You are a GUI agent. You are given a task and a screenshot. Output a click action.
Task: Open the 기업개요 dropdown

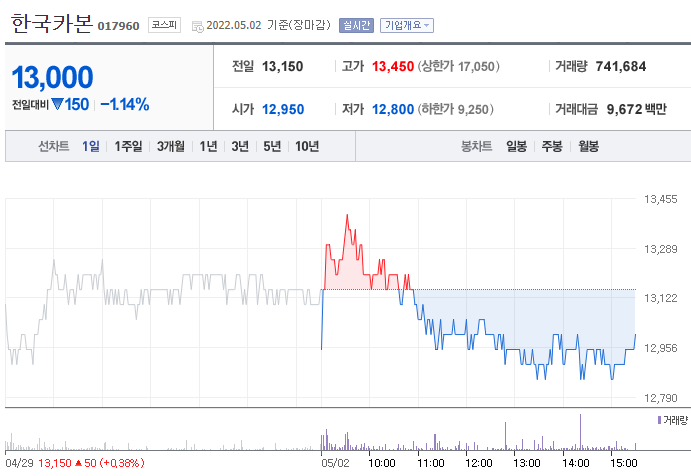tap(407, 25)
